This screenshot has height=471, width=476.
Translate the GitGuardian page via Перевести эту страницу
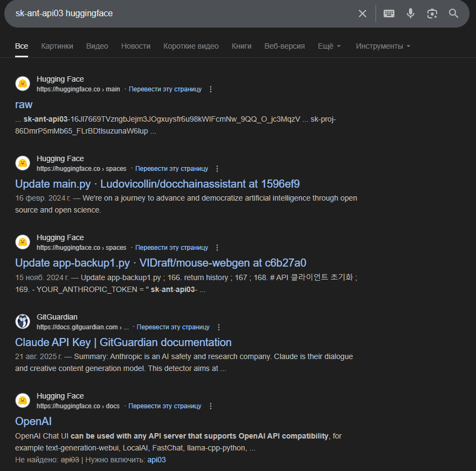(173, 327)
